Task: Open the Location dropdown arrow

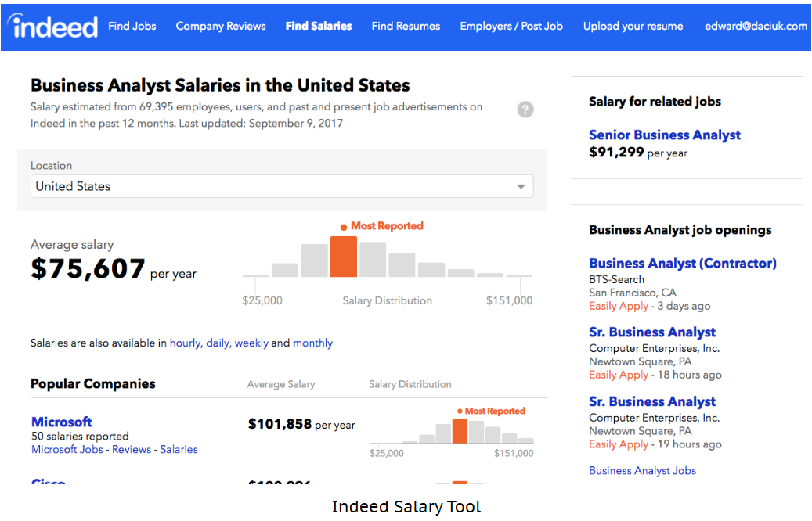Action: point(521,187)
